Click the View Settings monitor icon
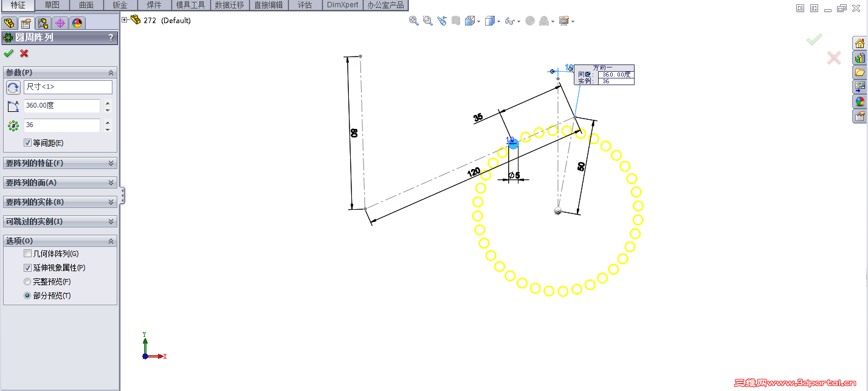The image size is (868, 391). pos(564,21)
